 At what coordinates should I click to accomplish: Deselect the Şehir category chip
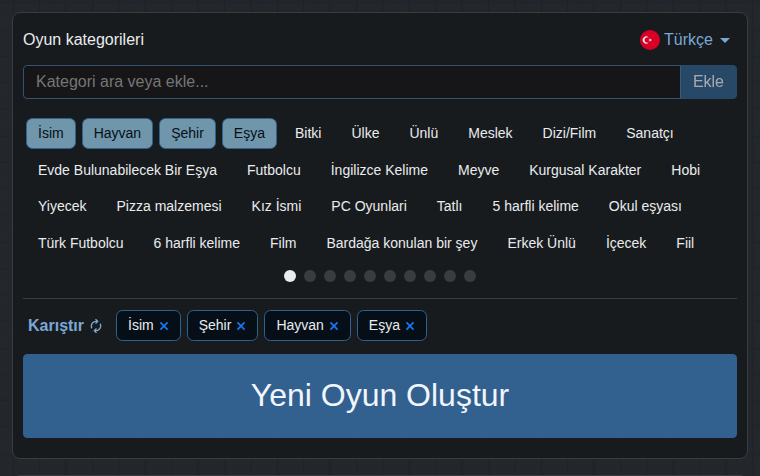click(x=188, y=133)
